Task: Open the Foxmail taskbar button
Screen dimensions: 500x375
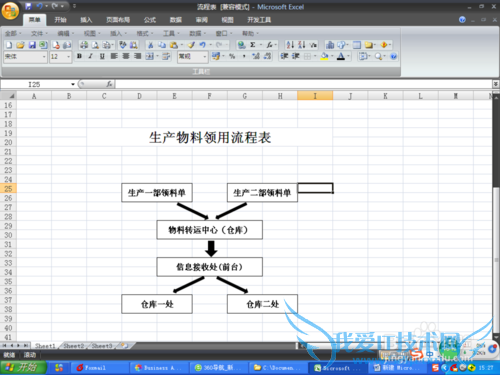Action: (99, 368)
